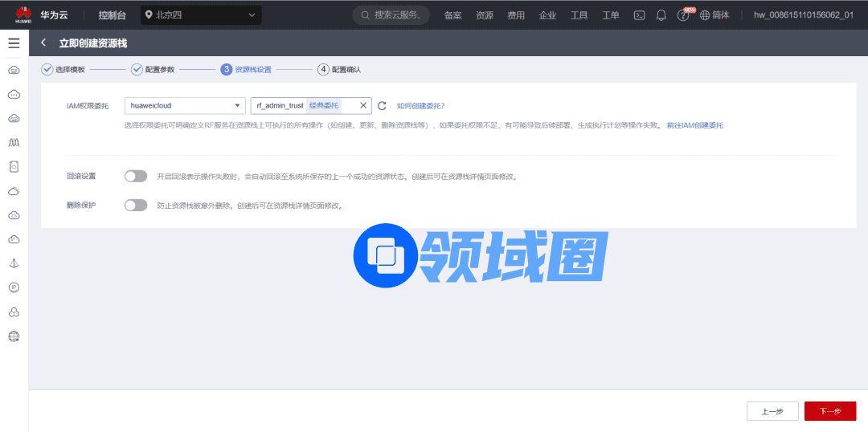The image size is (868, 432).
Task: Open the help question mark icon
Action: pos(682,15)
